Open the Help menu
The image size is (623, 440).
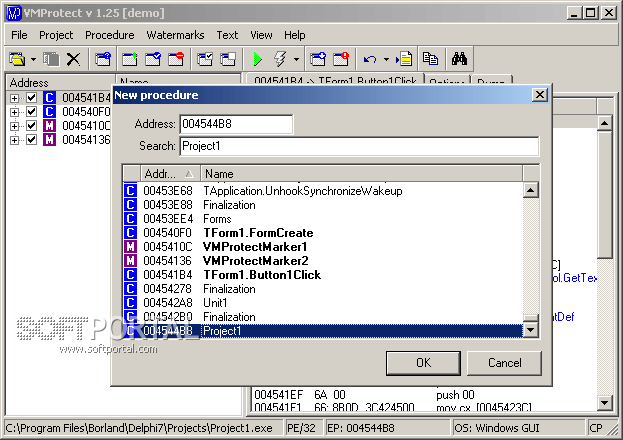pyautogui.click(x=294, y=35)
